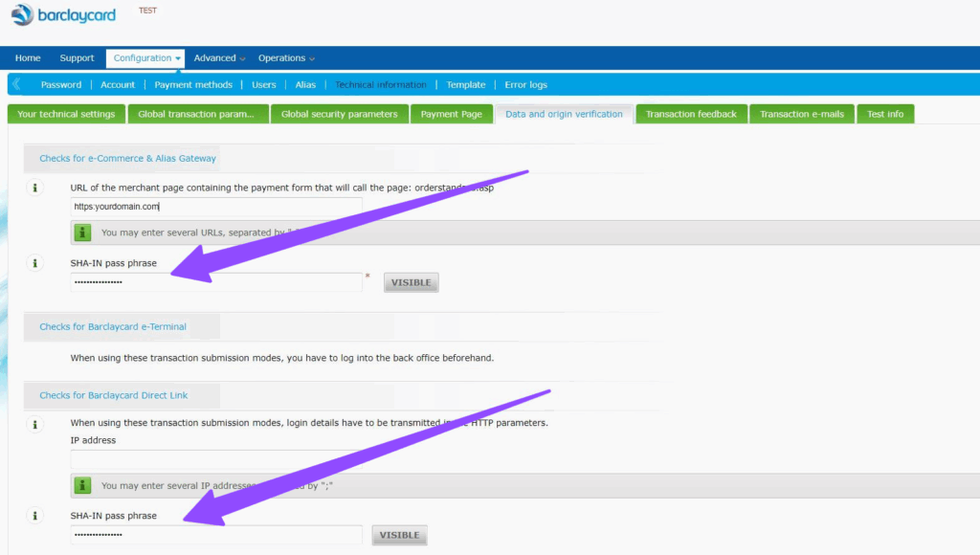Switch to Transaction feedback tab

tap(691, 114)
